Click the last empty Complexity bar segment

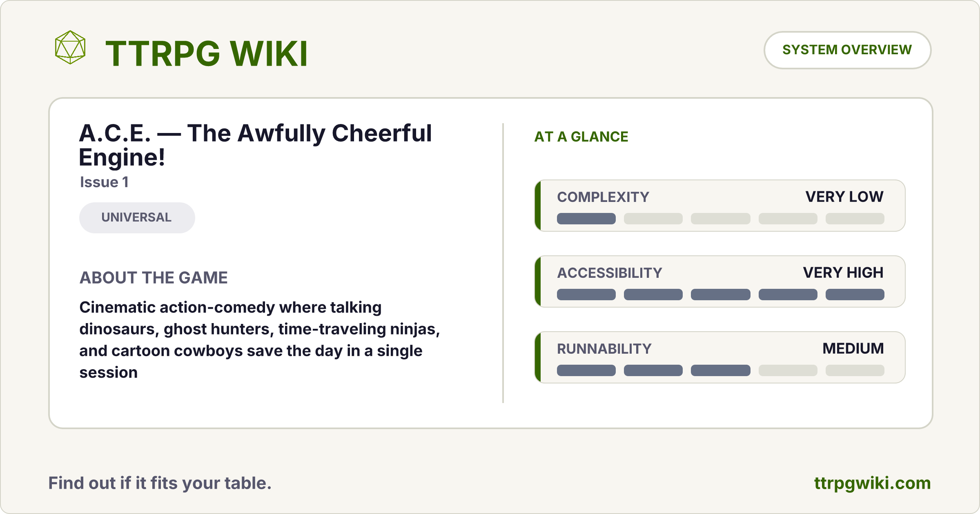click(855, 219)
